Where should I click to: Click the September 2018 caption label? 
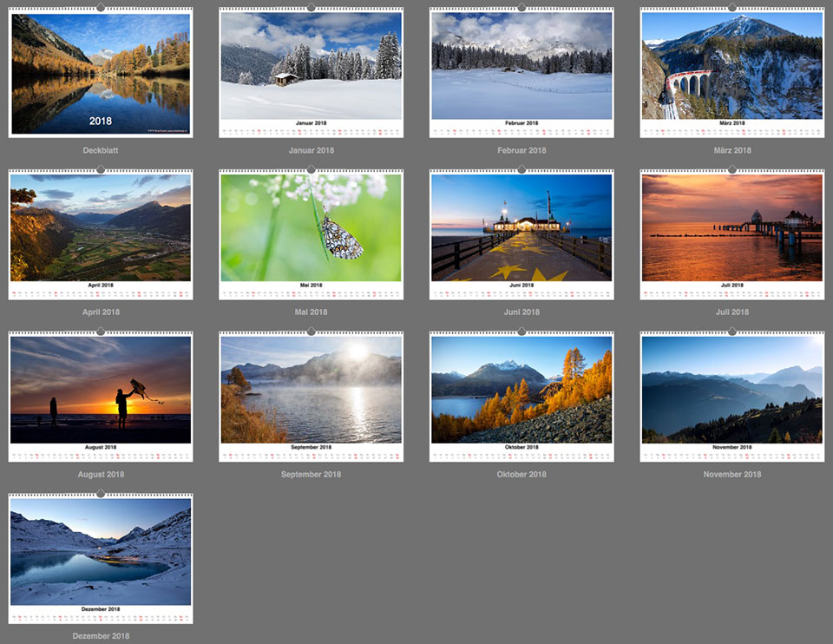point(311,474)
